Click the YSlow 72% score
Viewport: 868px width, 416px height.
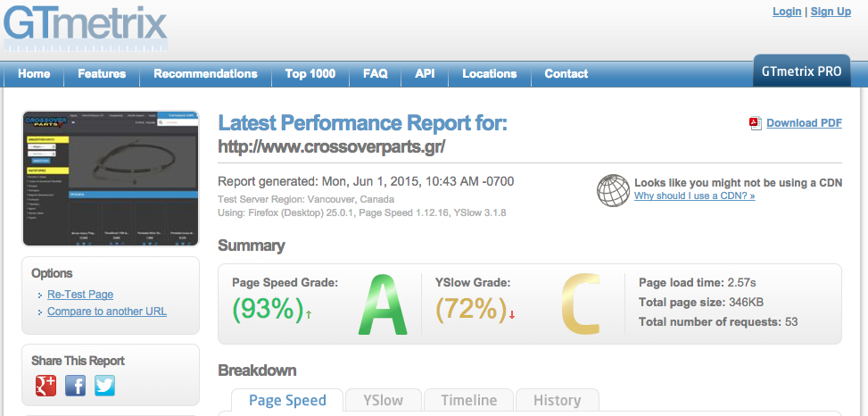471,309
